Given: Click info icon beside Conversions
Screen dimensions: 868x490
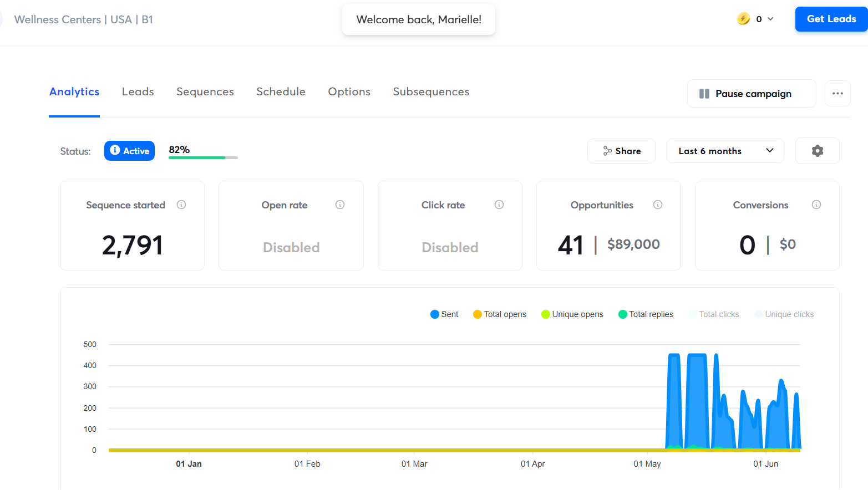Looking at the screenshot, I should pyautogui.click(x=816, y=205).
